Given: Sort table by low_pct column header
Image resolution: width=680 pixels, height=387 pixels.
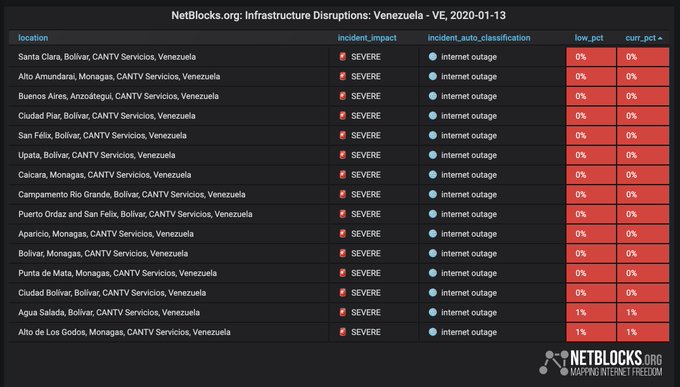Looking at the screenshot, I should pos(588,38).
